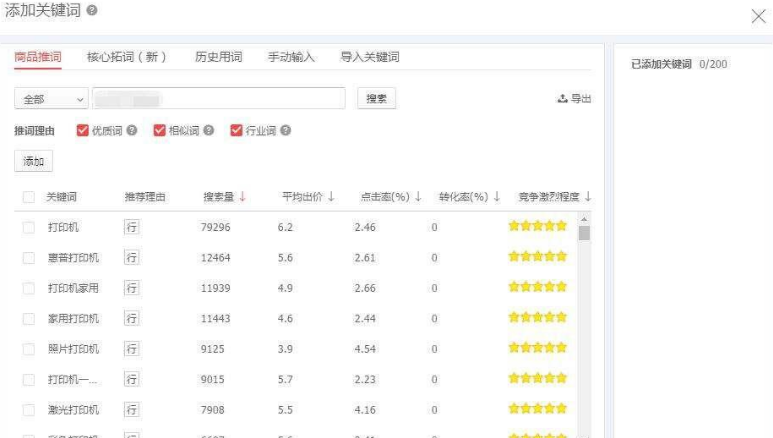
Task: Click the help icon beside 行业词
Action: coord(286,131)
